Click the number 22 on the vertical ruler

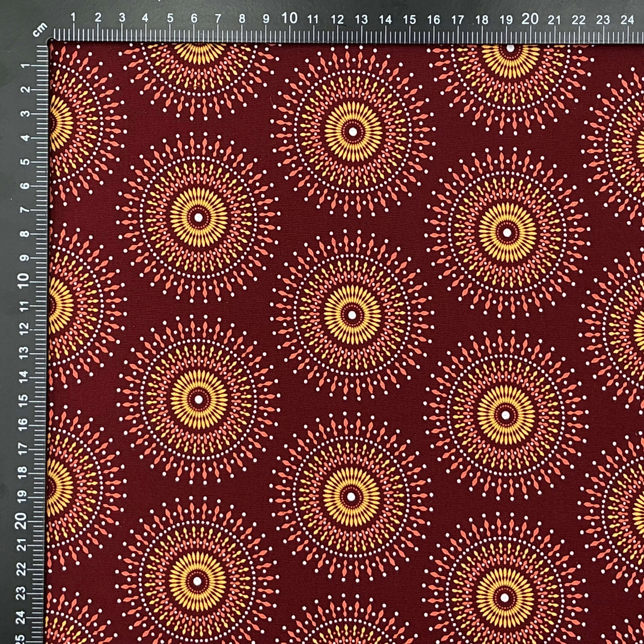tap(21, 569)
